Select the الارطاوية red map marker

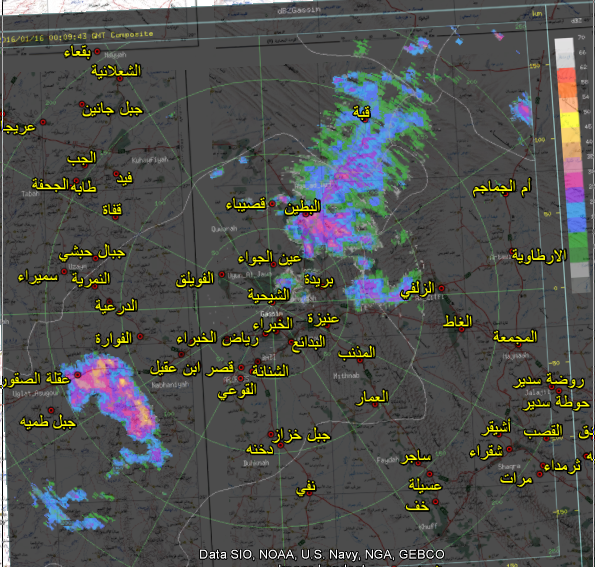[x=512, y=251]
